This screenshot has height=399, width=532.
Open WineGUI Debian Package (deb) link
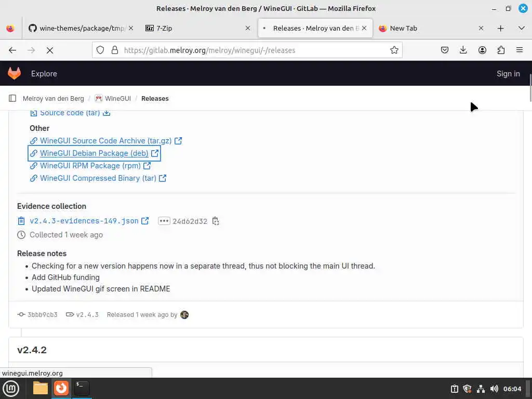(x=94, y=153)
